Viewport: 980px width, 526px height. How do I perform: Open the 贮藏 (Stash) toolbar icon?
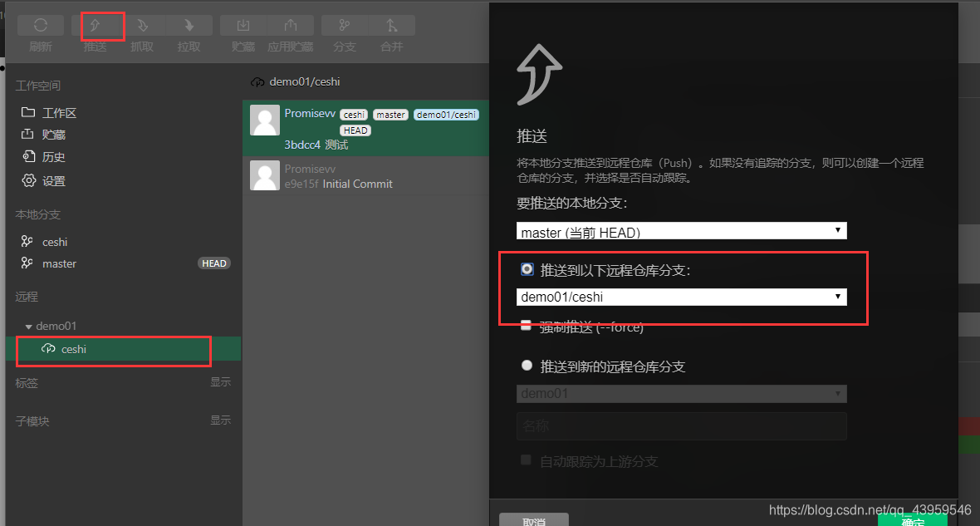pos(243,24)
